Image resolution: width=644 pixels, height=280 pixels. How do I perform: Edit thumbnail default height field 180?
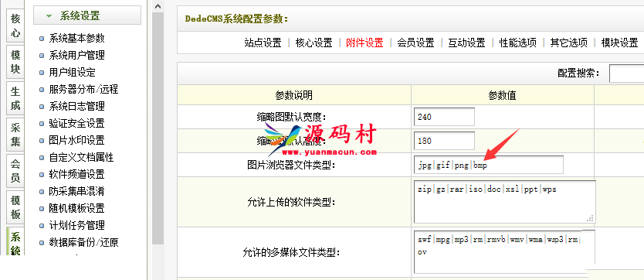445,141
